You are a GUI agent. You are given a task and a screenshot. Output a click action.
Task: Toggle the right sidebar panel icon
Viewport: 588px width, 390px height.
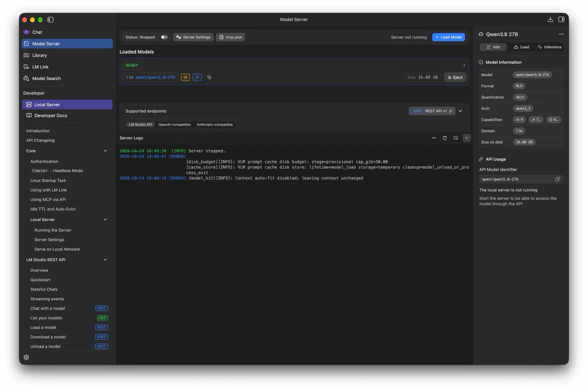click(561, 19)
